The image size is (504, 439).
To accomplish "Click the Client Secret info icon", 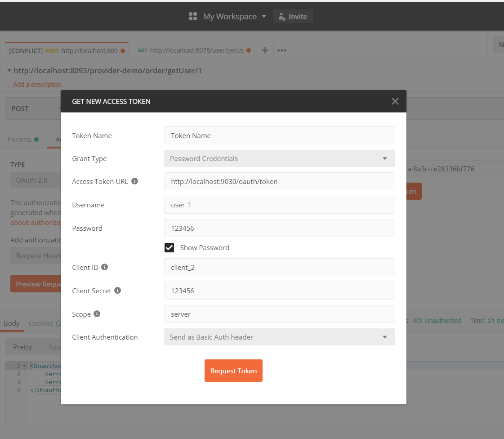I will 118,291.
